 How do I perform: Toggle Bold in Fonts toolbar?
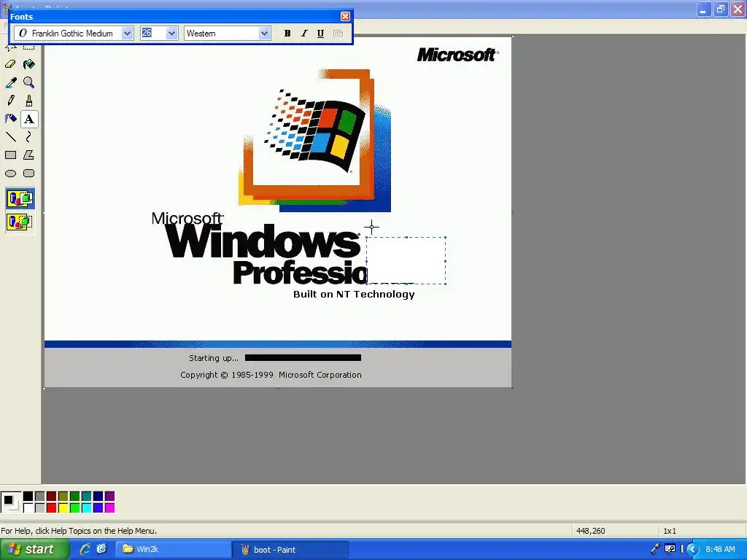point(287,34)
